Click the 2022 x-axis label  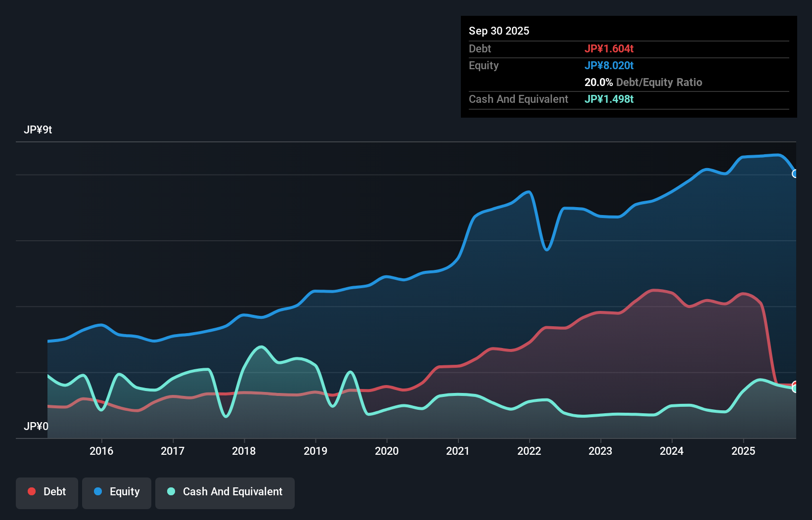coord(529,451)
